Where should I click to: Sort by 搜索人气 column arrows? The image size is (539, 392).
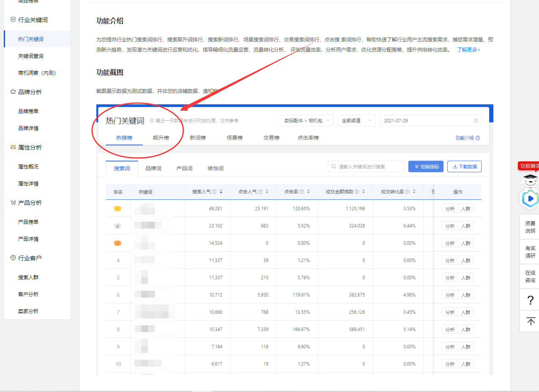click(221, 192)
